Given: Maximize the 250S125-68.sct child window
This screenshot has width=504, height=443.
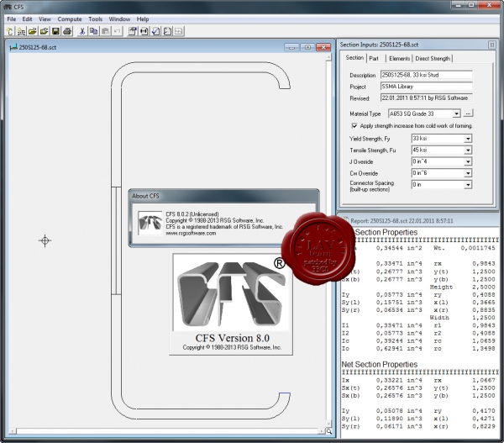Looking at the screenshot, I should (x=307, y=47).
